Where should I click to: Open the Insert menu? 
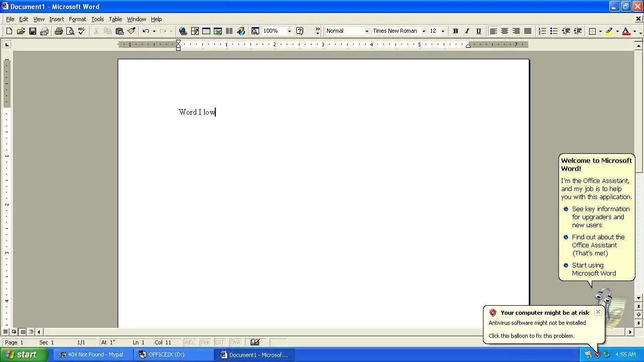click(56, 19)
